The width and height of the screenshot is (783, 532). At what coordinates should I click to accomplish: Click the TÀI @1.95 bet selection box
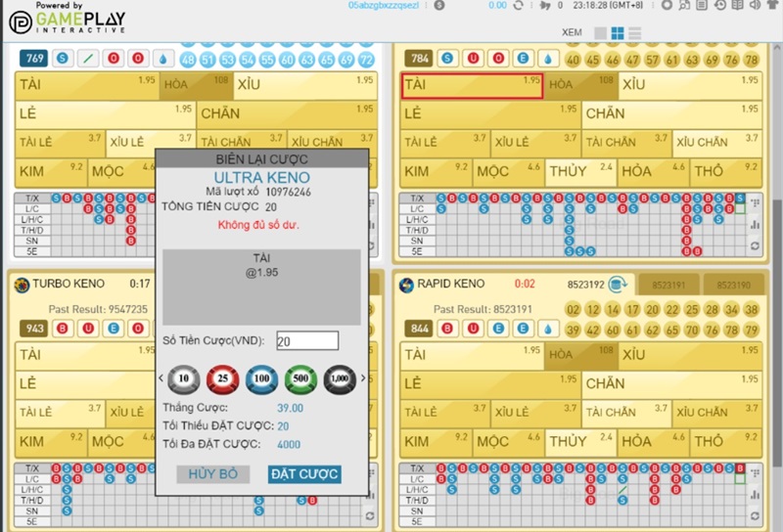(x=261, y=287)
